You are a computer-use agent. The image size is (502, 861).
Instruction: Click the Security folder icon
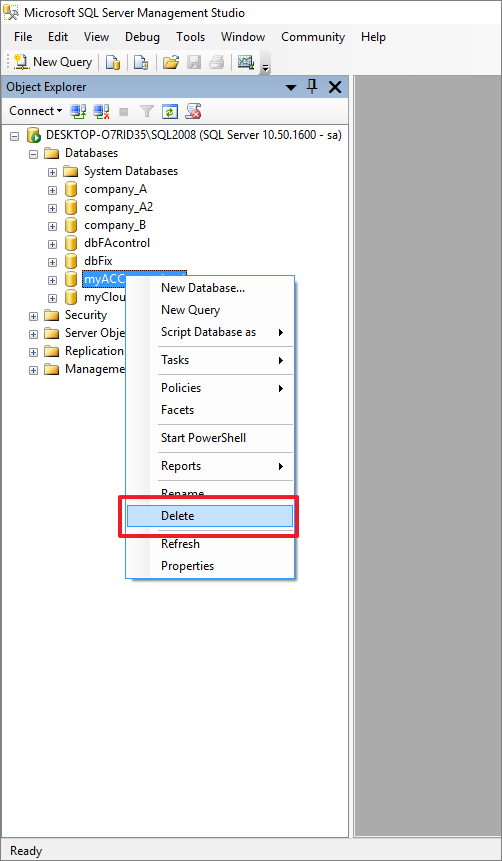click(x=52, y=316)
